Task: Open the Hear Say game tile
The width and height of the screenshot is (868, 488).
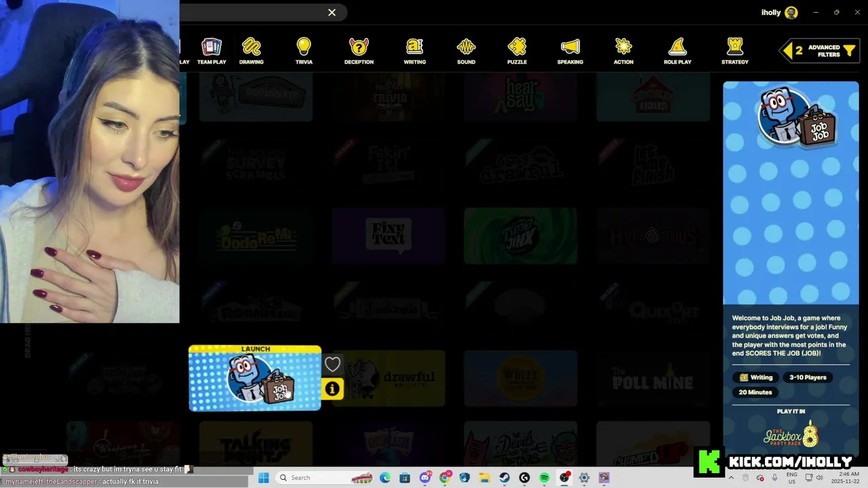Action: pyautogui.click(x=520, y=96)
